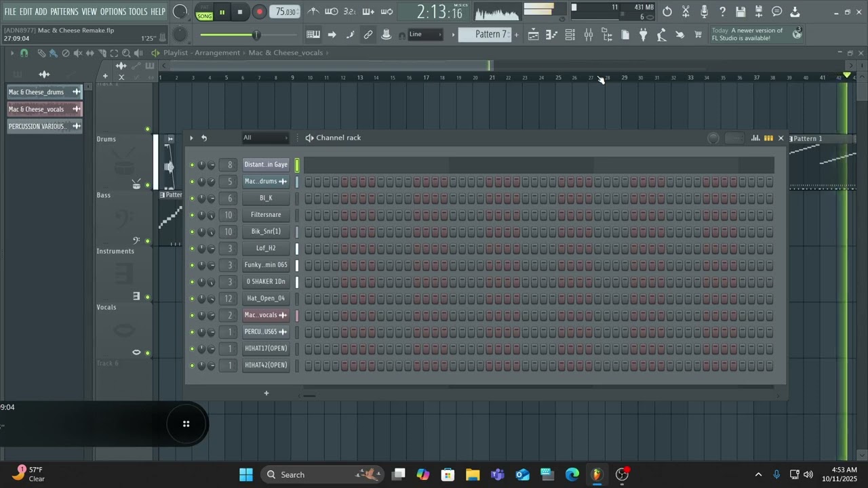Open the Bik_Snr(1) channel button
This screenshot has height=488, width=868.
[266, 231]
